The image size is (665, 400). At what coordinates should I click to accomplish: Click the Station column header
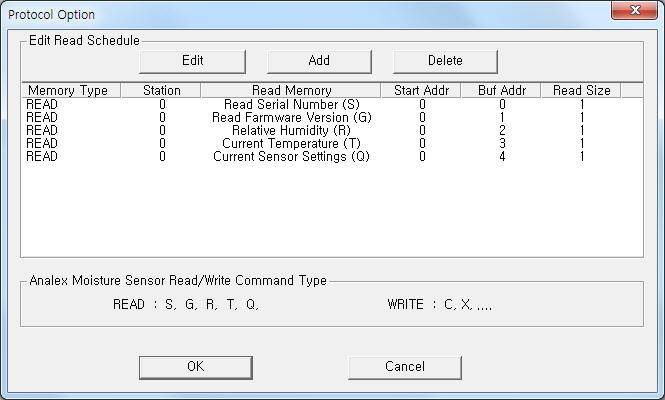(161, 90)
